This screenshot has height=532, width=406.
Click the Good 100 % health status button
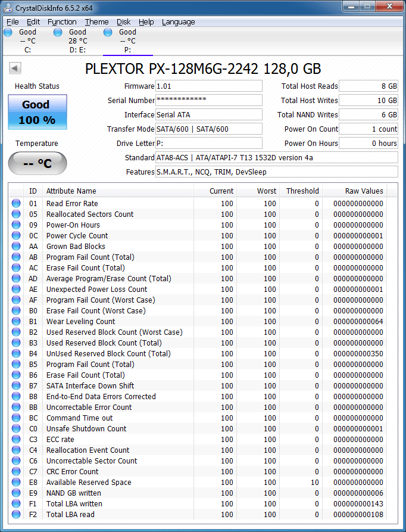click(38, 112)
